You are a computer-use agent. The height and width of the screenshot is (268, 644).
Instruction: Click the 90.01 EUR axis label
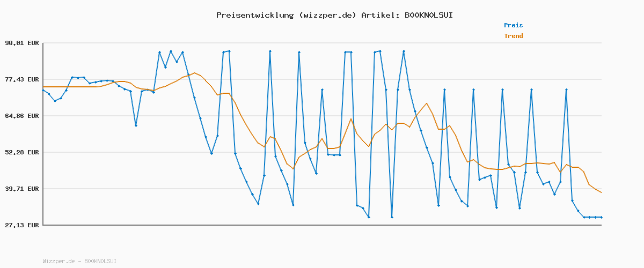[x=21, y=43]
